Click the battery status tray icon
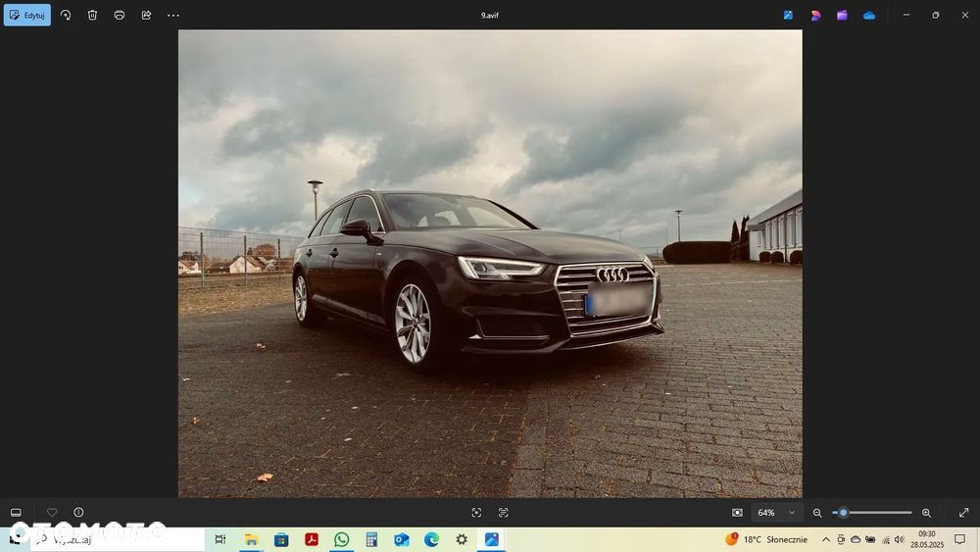The width and height of the screenshot is (980, 552). point(870,539)
